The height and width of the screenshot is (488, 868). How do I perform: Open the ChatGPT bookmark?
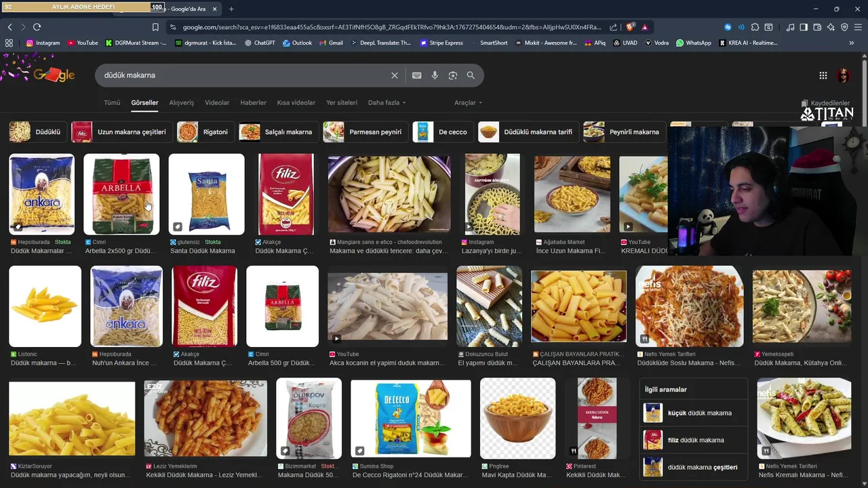[x=259, y=43]
